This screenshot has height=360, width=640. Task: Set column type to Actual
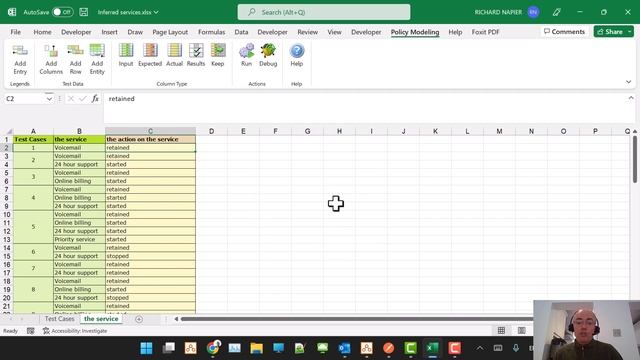[x=174, y=55]
